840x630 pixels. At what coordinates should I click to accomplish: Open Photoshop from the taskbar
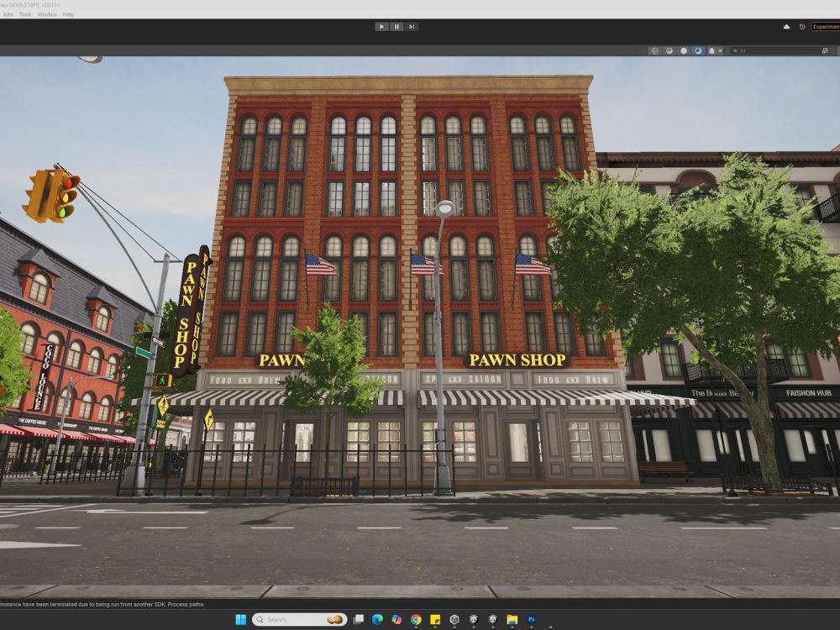click(532, 619)
